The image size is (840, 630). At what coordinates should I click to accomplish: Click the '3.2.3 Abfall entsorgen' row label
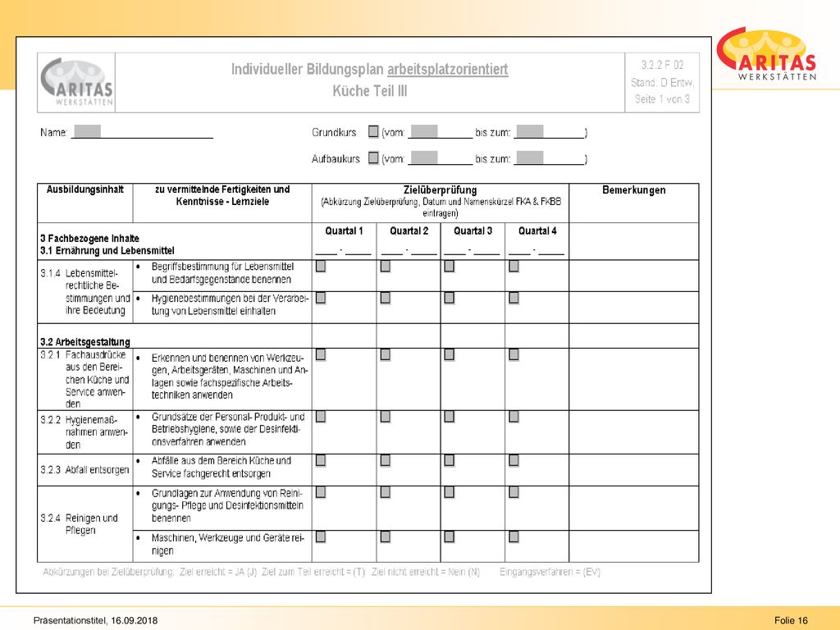[84, 470]
